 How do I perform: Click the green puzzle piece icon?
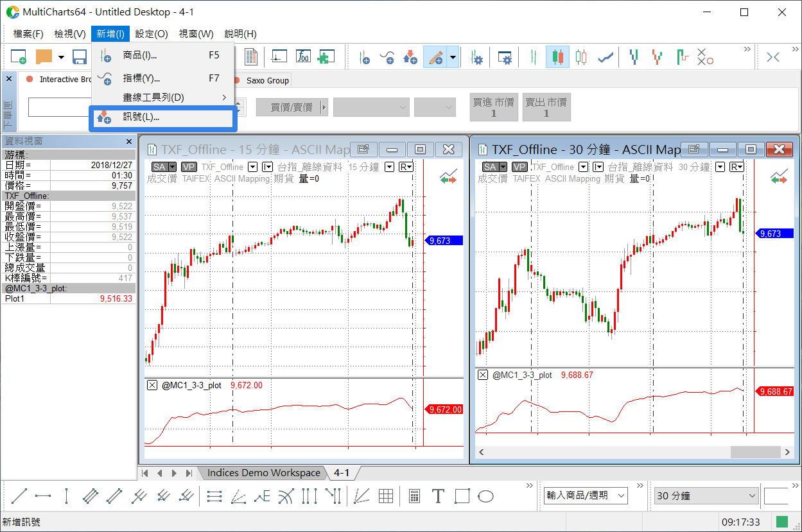tap(326, 56)
